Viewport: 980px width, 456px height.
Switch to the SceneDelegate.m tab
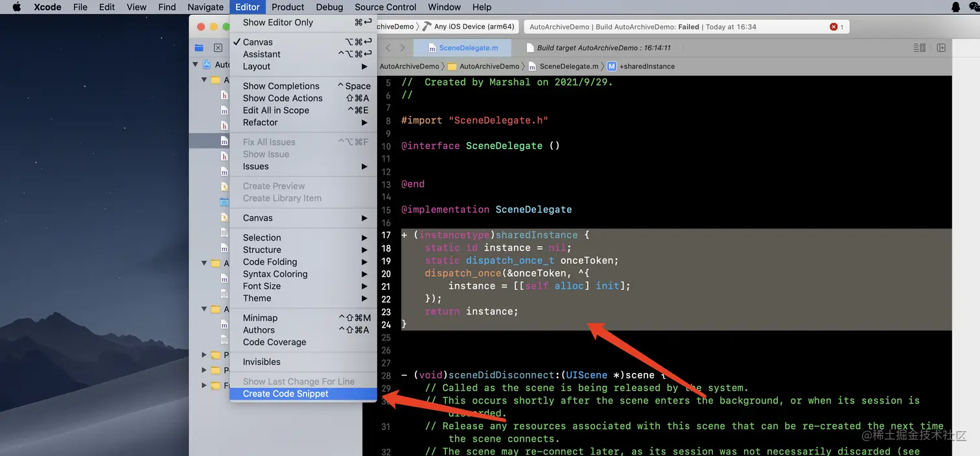(x=463, y=48)
